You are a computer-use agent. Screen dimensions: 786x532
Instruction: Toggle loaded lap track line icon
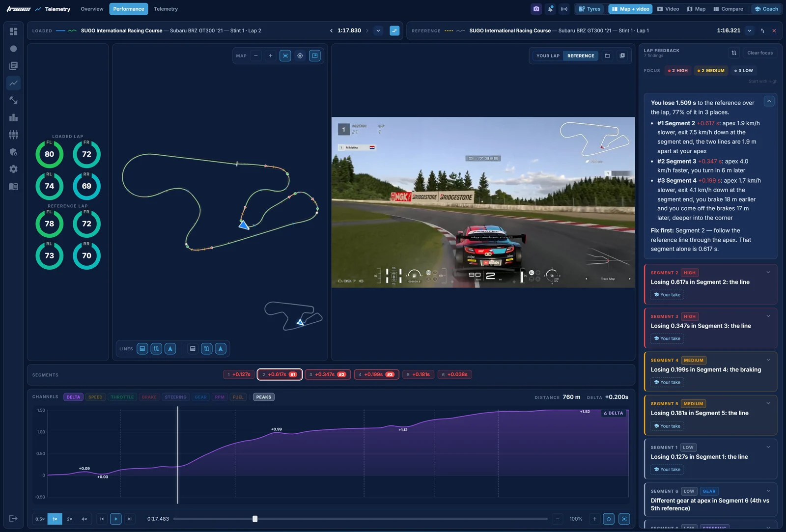coord(156,349)
